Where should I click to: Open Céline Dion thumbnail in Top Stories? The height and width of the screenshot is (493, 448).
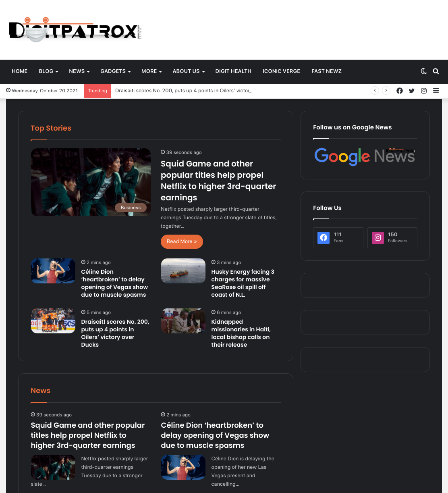pos(53,271)
